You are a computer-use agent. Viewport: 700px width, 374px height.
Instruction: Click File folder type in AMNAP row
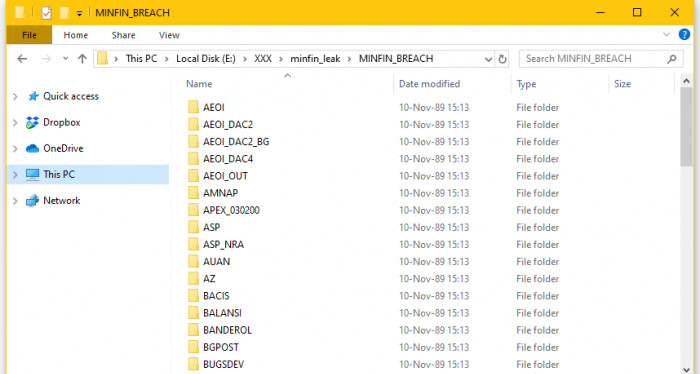click(x=538, y=193)
